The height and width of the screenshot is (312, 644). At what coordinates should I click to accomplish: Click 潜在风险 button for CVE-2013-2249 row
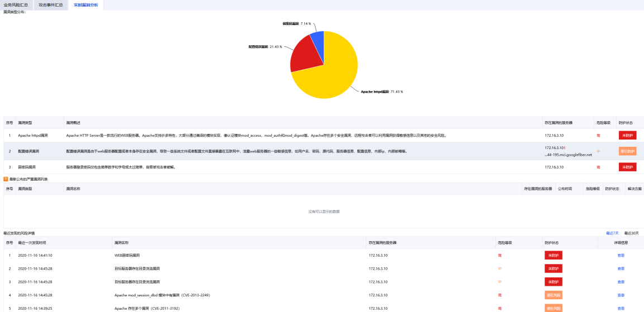553,295
